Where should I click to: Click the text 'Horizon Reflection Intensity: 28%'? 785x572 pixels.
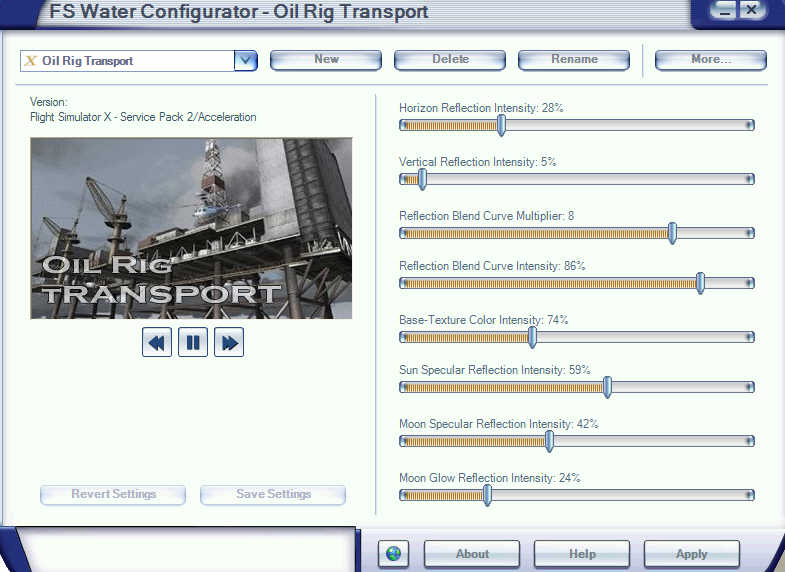(481, 108)
